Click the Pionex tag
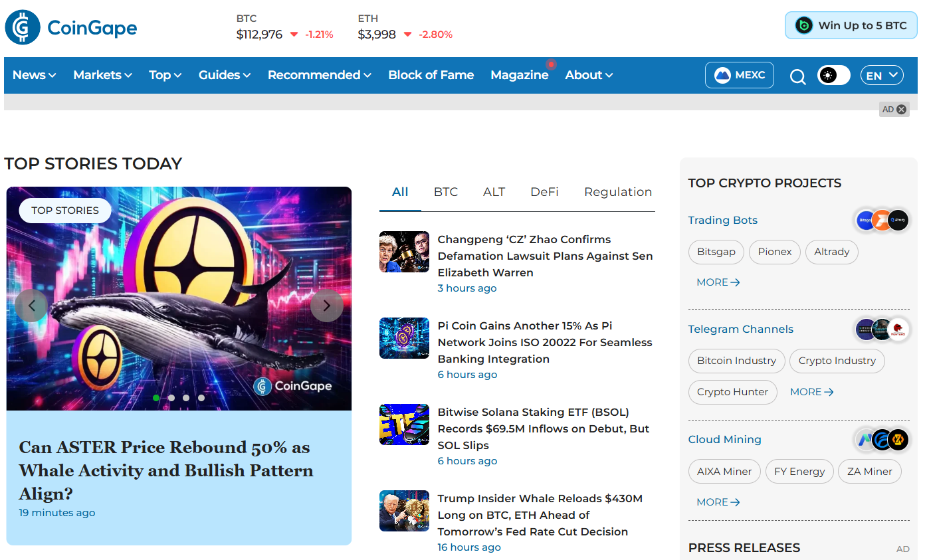Screen dimensions: 925x560 click(775, 252)
